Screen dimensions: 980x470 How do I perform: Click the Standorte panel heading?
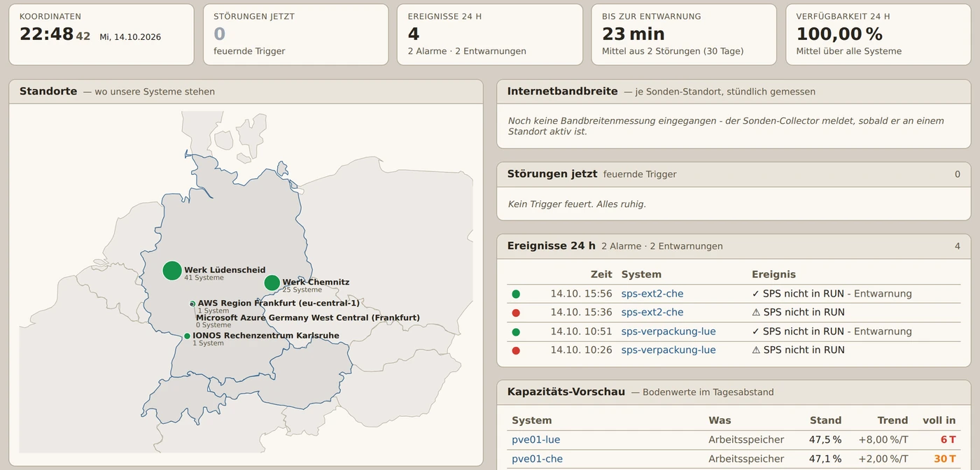coord(48,92)
